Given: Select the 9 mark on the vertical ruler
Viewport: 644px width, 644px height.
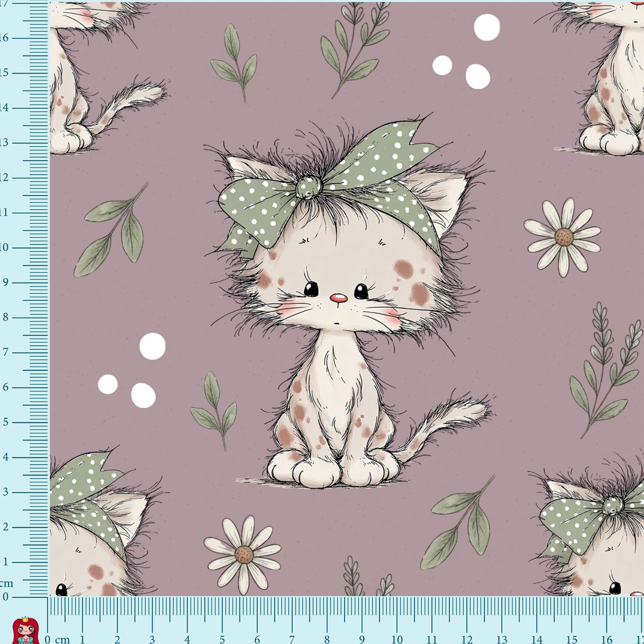Looking at the screenshot, I should (5, 282).
